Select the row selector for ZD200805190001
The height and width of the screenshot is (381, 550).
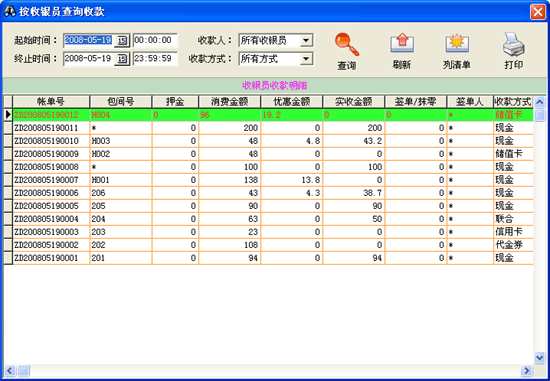[8, 258]
